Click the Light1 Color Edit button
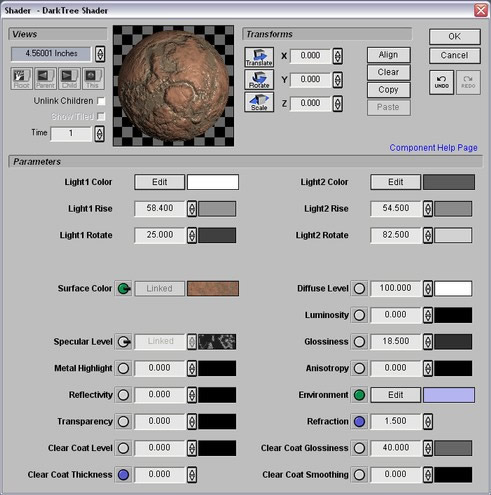The width and height of the screenshot is (491, 495). tap(159, 182)
